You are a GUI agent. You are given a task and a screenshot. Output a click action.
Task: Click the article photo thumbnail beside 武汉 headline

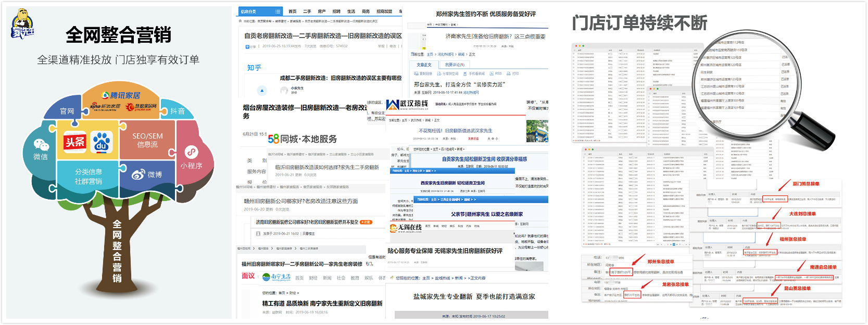point(537,131)
